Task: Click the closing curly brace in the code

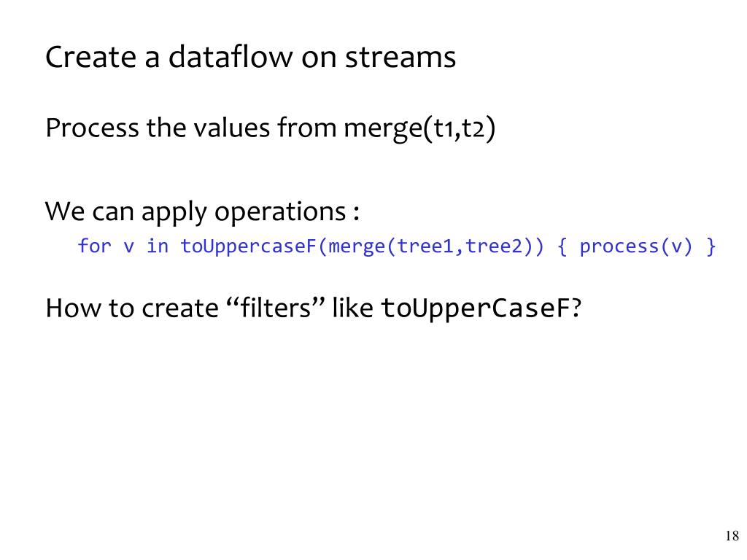Action: click(711, 246)
